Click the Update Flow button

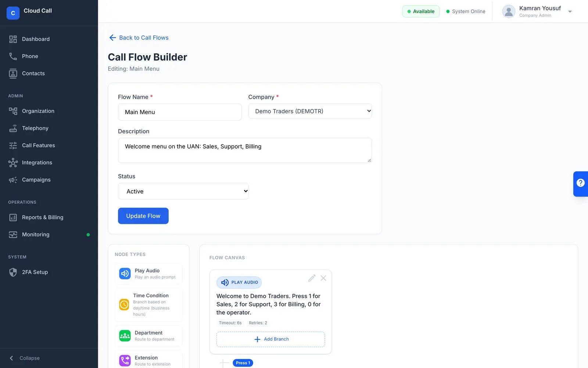point(143,216)
